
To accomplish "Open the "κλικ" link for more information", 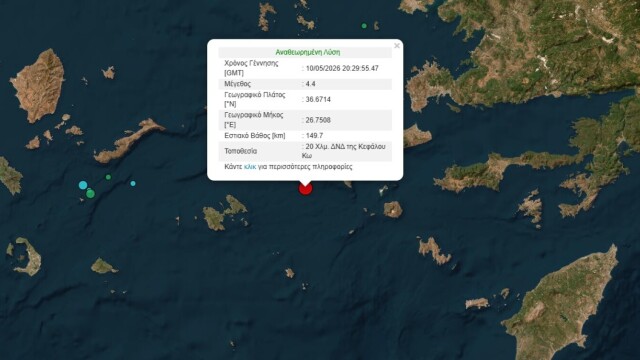I will [x=250, y=167].
